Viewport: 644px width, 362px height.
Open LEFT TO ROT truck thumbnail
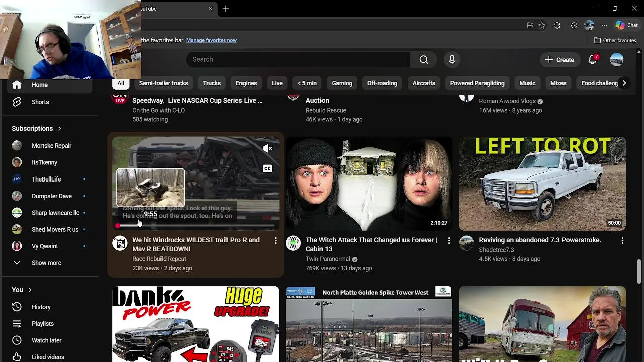click(x=542, y=184)
